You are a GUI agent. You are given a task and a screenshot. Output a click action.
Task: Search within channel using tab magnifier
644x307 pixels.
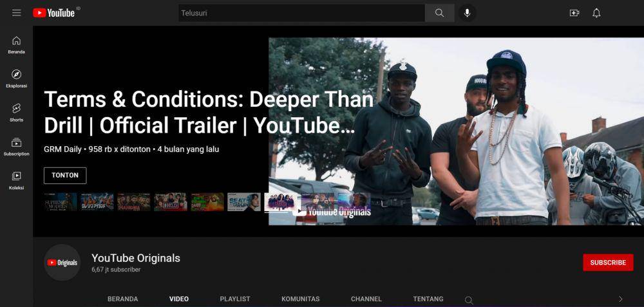(x=469, y=300)
